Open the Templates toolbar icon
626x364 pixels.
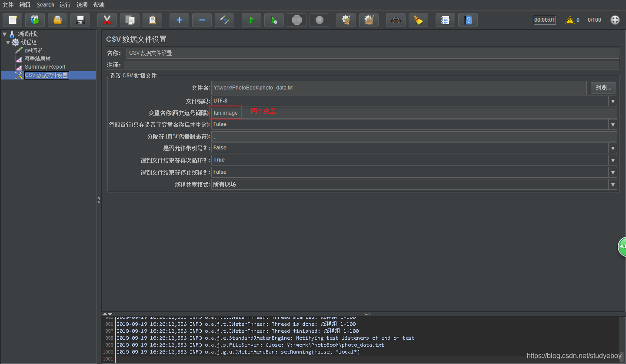click(x=35, y=20)
